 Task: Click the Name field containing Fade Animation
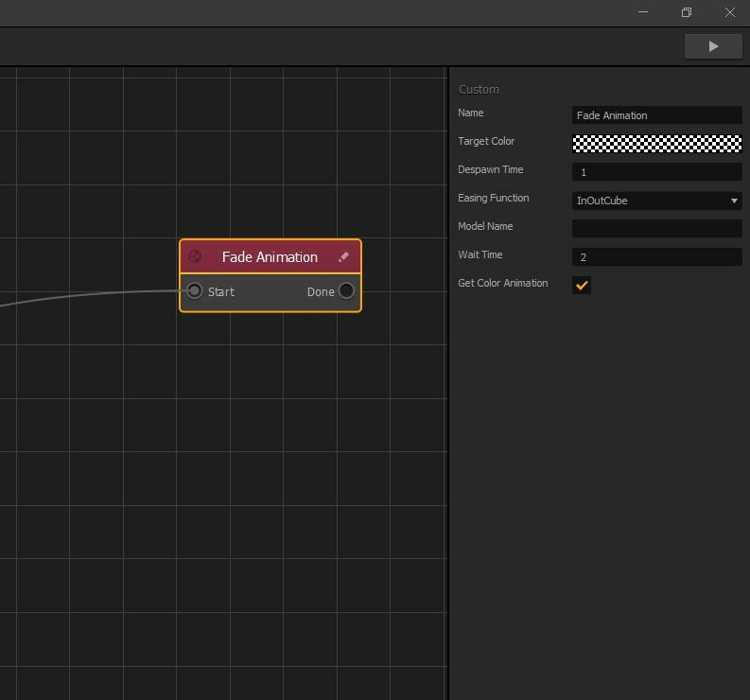tap(656, 115)
